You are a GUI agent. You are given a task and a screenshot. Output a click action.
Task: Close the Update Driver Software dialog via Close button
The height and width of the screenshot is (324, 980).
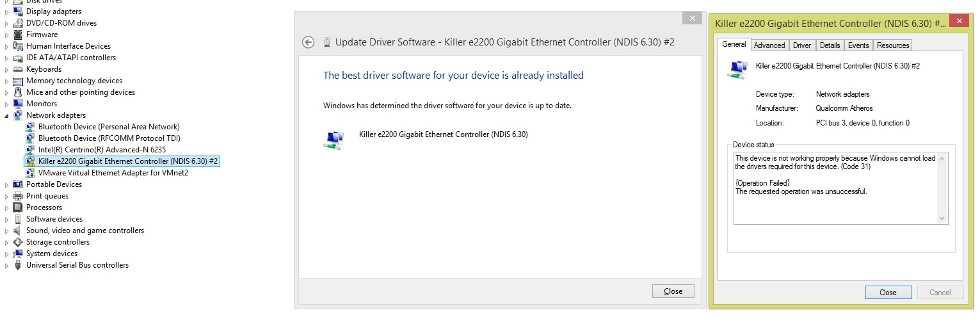[x=673, y=291]
